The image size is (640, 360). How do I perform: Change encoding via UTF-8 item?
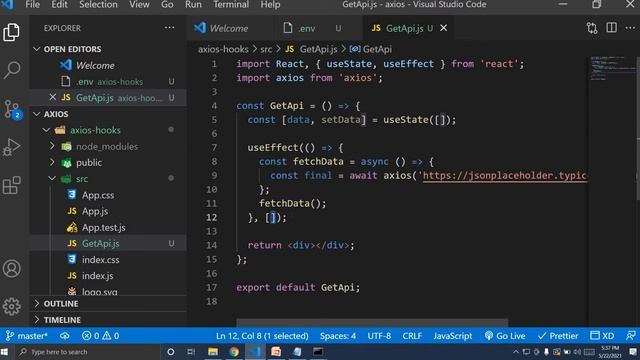pos(379,336)
